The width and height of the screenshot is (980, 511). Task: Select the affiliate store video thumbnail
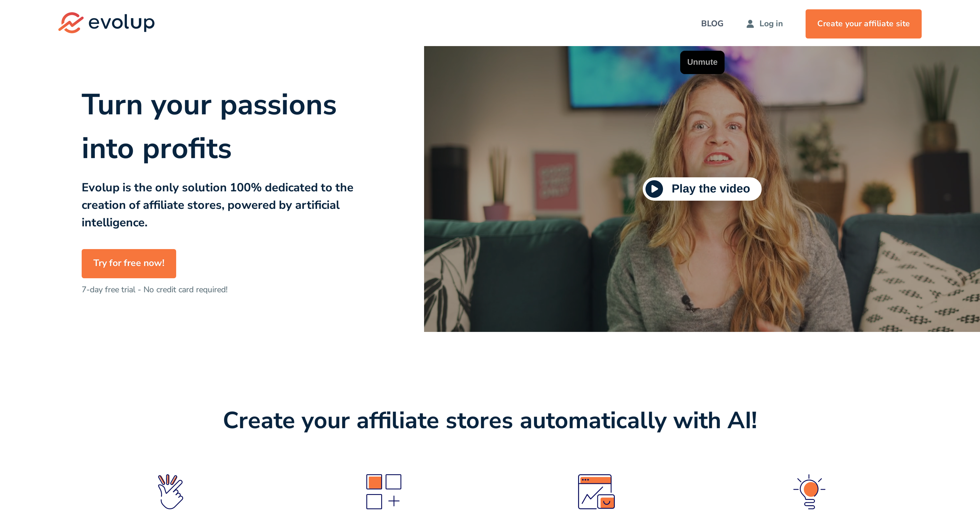point(702,188)
